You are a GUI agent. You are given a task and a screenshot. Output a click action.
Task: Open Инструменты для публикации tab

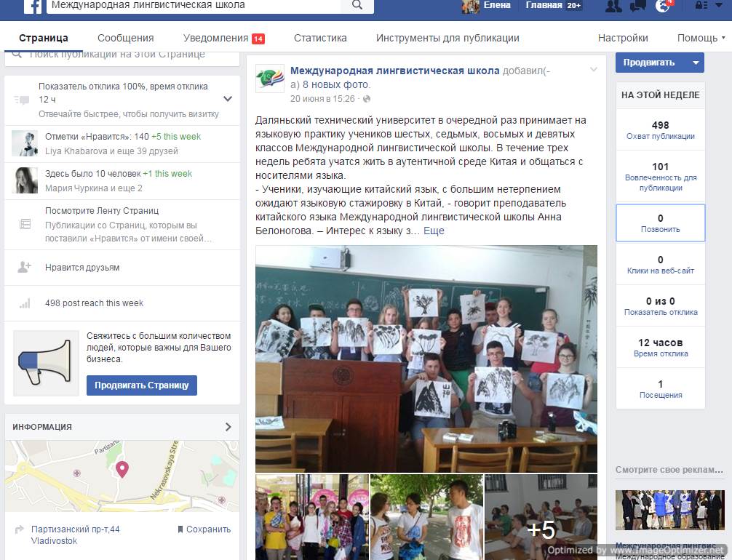tap(447, 39)
